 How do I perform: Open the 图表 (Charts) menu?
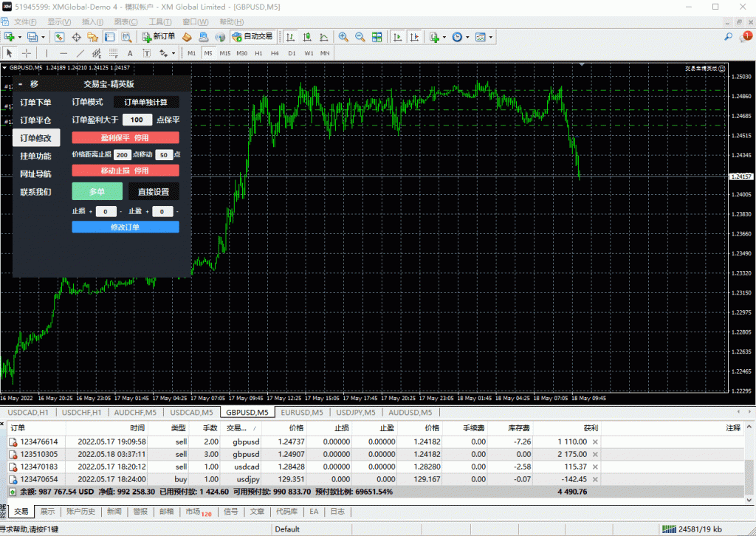125,22
